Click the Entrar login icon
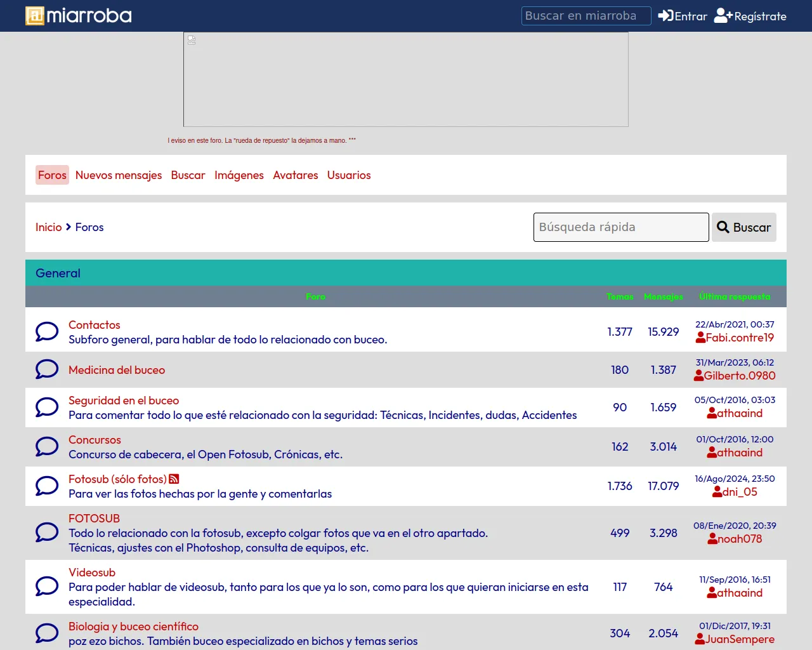Image resolution: width=812 pixels, height=650 pixels. pos(665,16)
